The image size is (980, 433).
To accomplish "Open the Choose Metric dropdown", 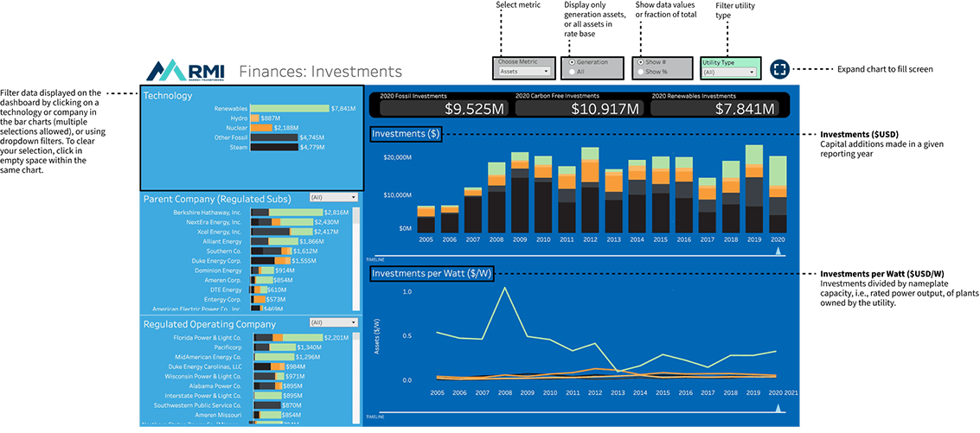I will (524, 72).
